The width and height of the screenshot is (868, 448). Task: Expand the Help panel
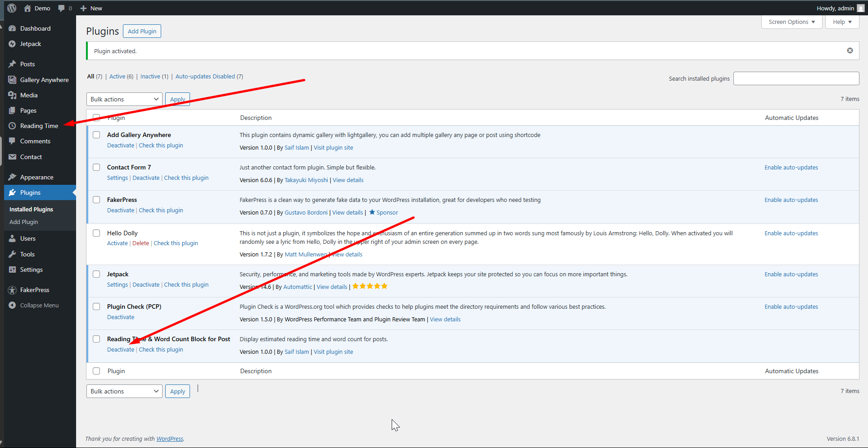pos(842,22)
